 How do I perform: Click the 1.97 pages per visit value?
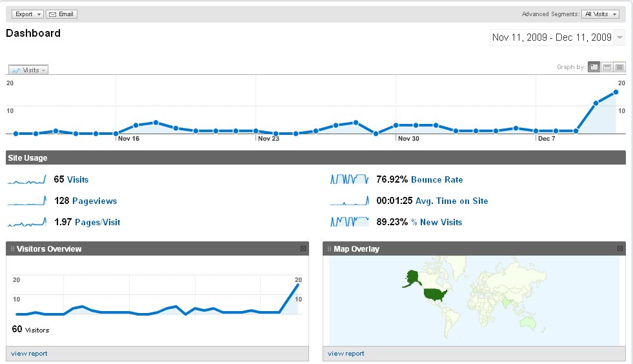tap(63, 223)
